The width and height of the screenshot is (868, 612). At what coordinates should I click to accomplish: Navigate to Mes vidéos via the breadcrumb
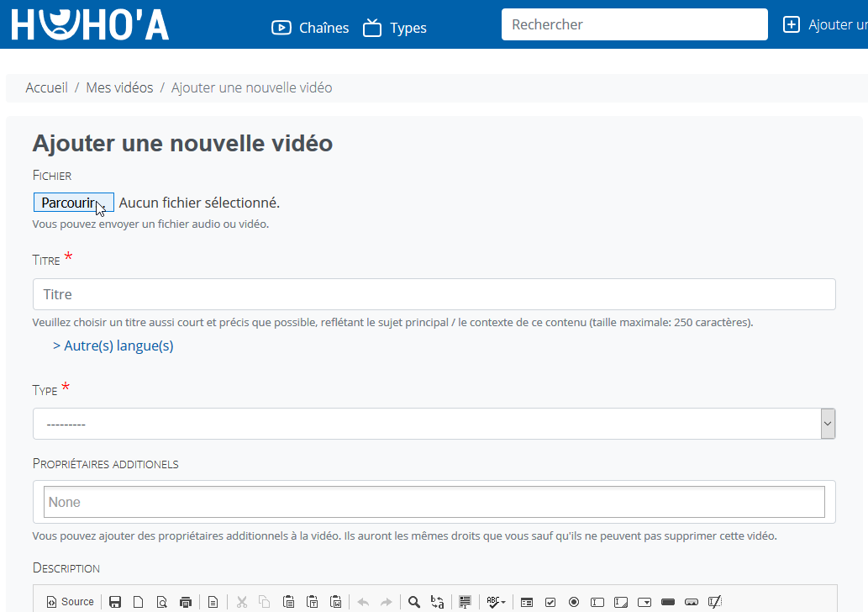119,87
